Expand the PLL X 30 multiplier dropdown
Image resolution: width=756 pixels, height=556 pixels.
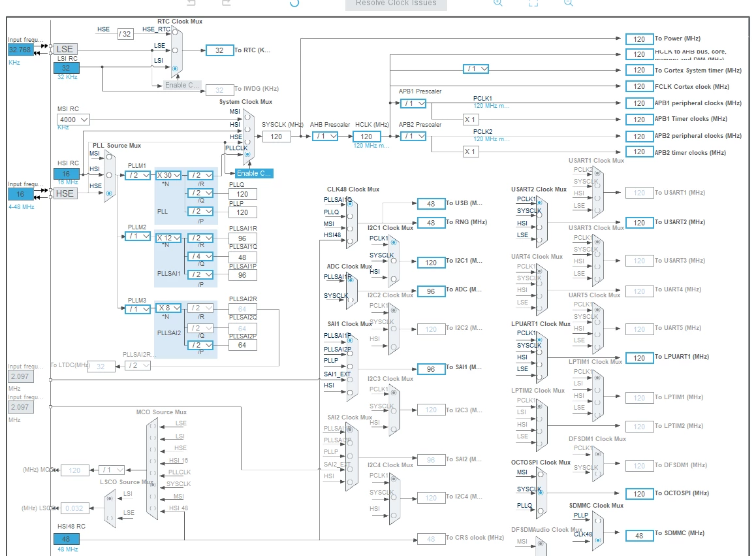[x=168, y=175]
